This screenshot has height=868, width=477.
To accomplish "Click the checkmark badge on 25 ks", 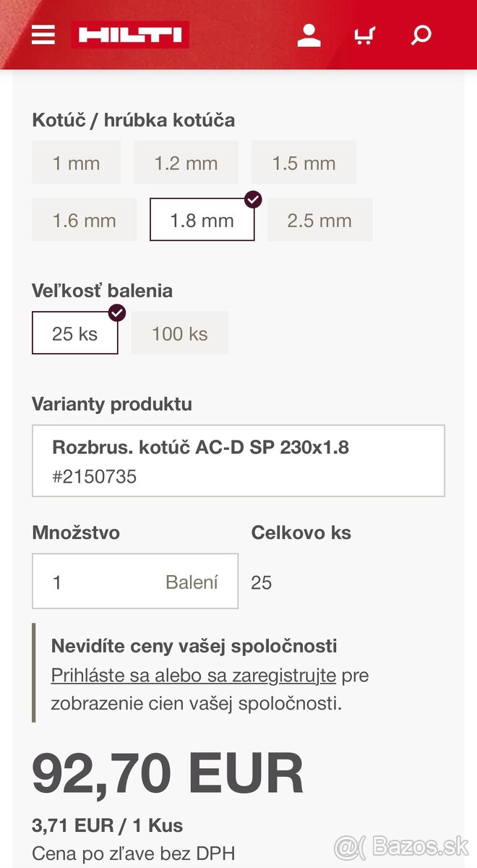I will coord(116,312).
